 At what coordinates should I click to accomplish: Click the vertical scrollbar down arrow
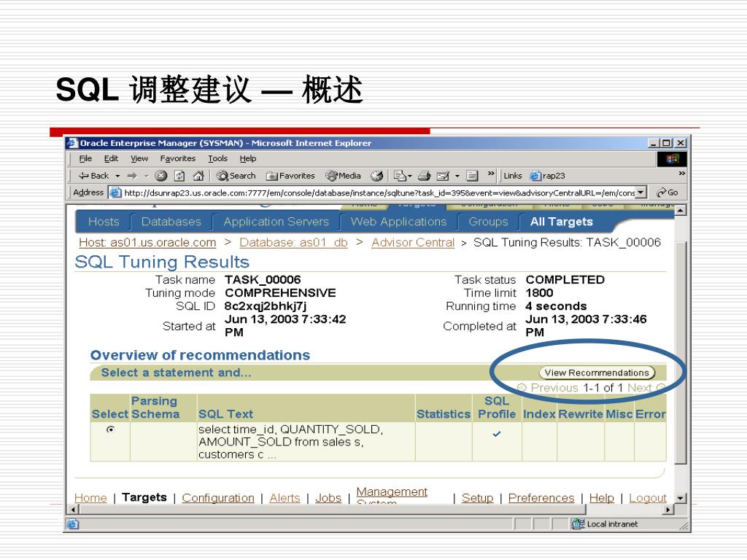[681, 499]
